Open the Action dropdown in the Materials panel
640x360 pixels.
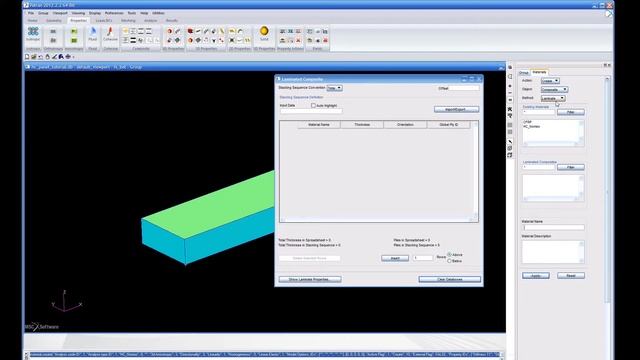550,81
